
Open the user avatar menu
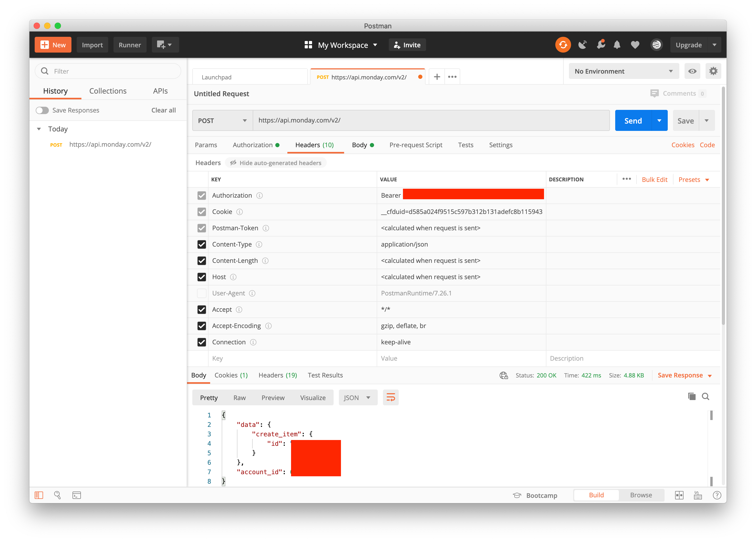pyautogui.click(x=656, y=45)
